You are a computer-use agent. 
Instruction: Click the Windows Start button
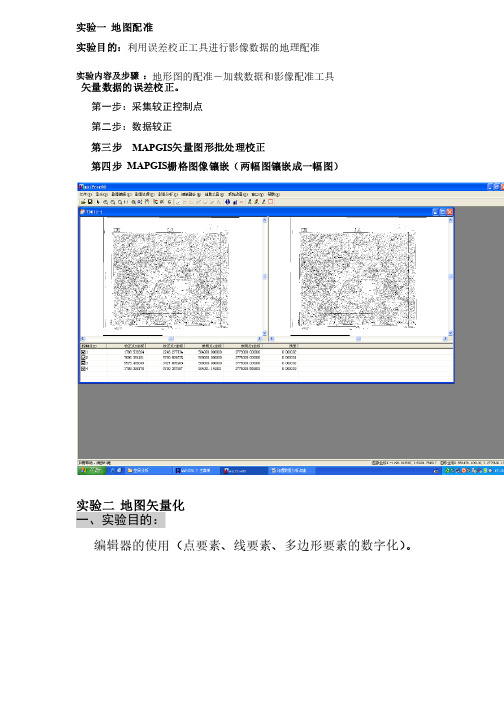[91, 470]
